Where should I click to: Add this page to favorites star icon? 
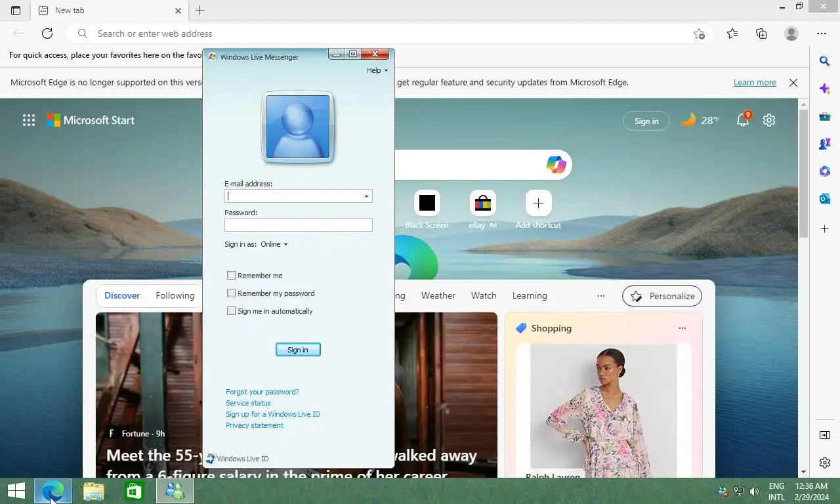click(x=700, y=33)
